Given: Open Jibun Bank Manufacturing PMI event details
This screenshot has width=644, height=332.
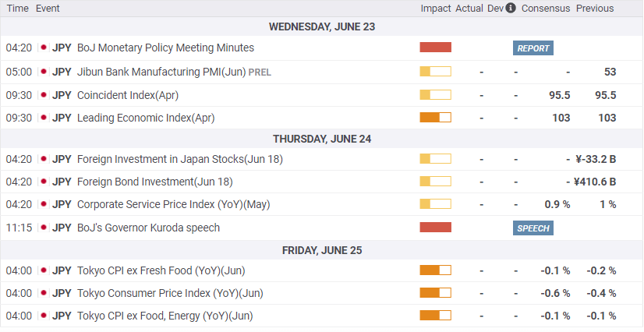Looking at the screenshot, I should tap(161, 72).
